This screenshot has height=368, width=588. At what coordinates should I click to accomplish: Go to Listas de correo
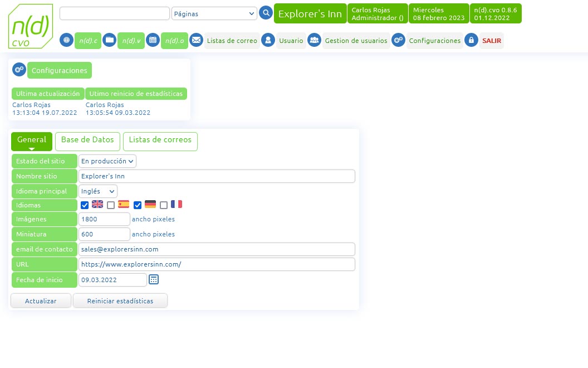coord(232,41)
